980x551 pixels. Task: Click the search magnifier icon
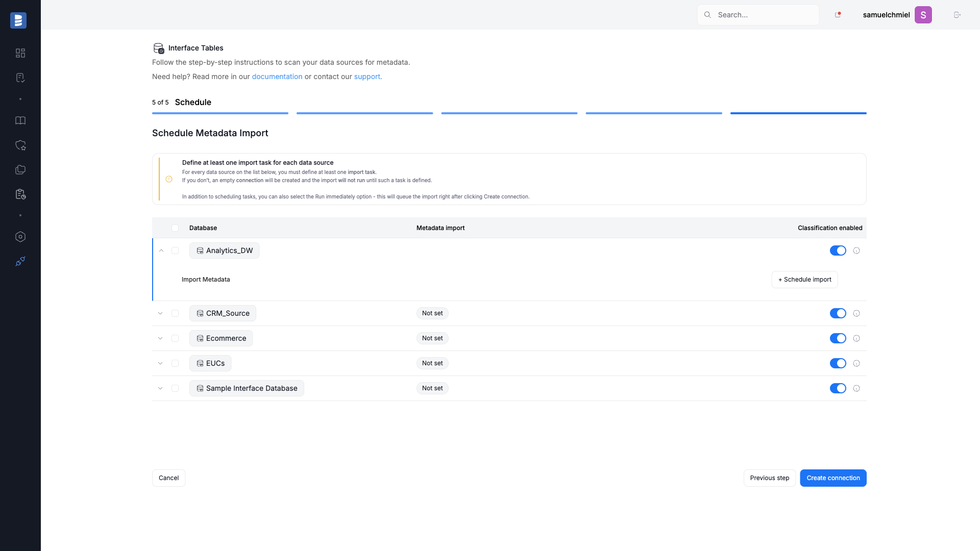coord(707,15)
